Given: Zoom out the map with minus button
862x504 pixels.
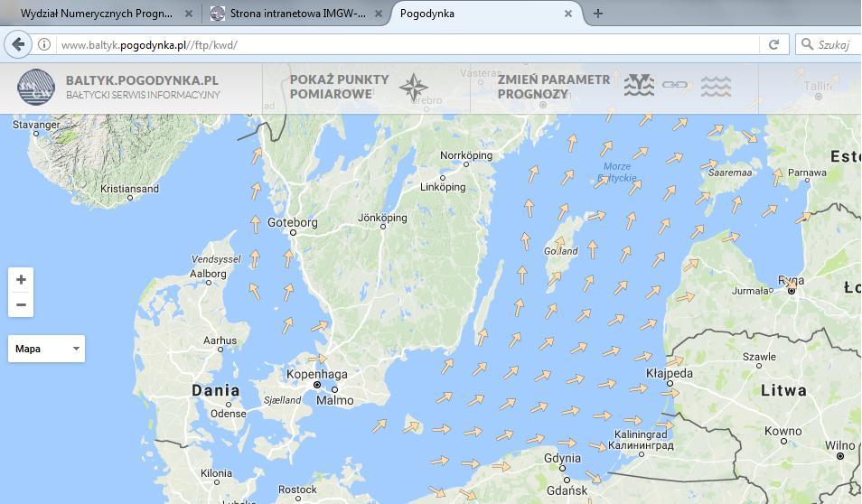Looking at the screenshot, I should point(21,304).
